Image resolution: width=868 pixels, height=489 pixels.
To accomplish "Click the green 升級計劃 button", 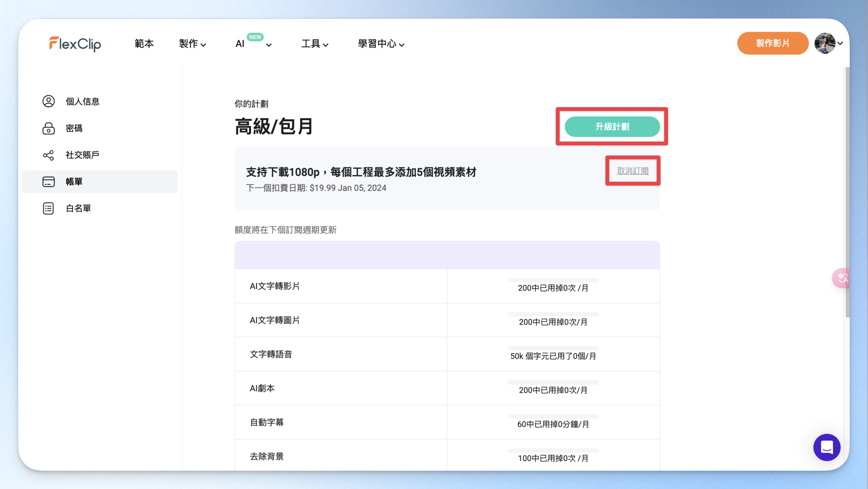I will [x=612, y=127].
